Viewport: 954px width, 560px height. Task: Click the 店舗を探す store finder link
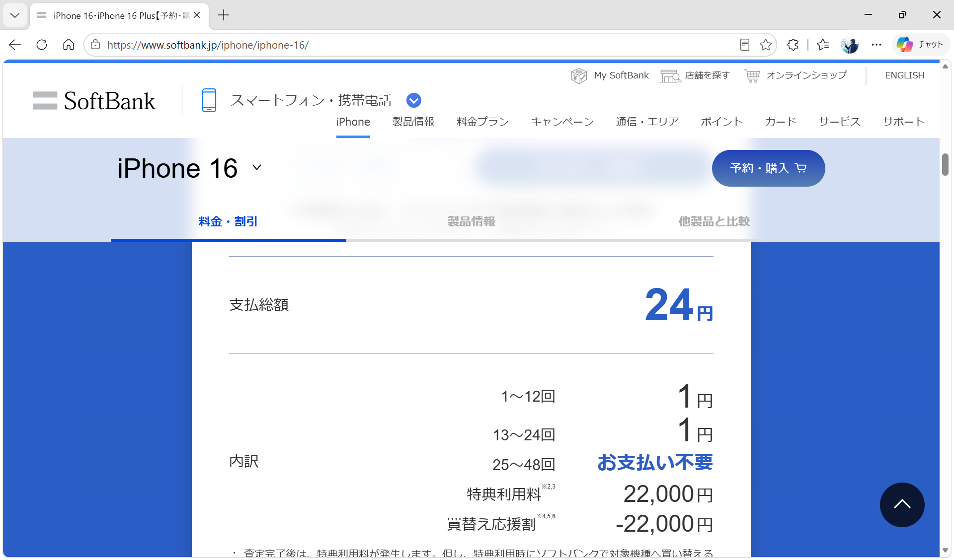[x=695, y=75]
